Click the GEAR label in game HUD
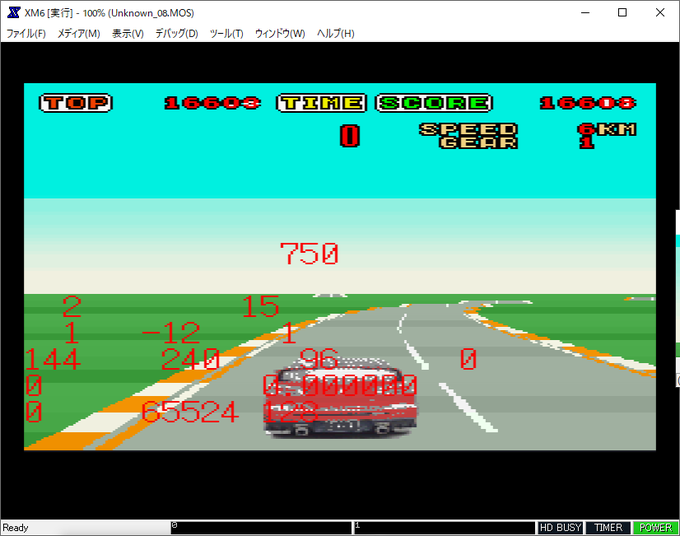 click(479, 143)
